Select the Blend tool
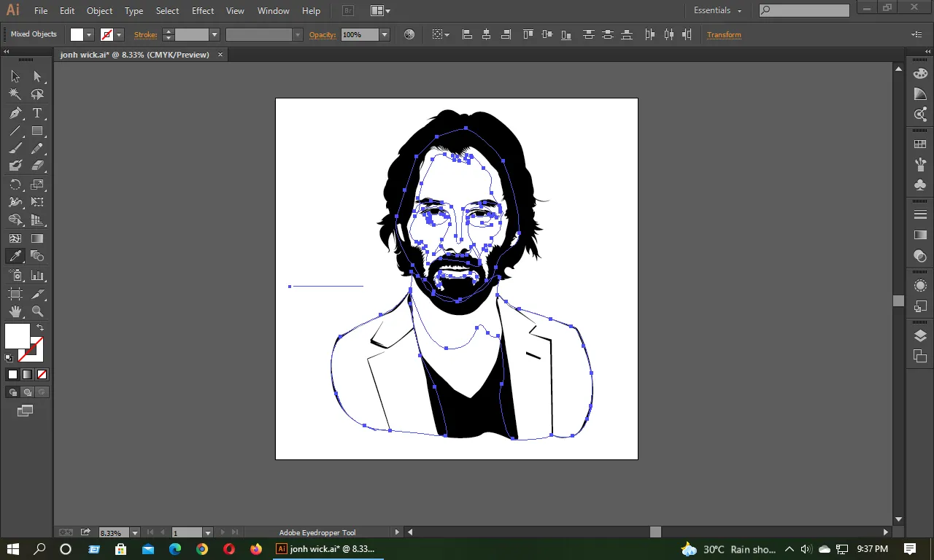Viewport: 934px width, 560px height. pyautogui.click(x=37, y=256)
